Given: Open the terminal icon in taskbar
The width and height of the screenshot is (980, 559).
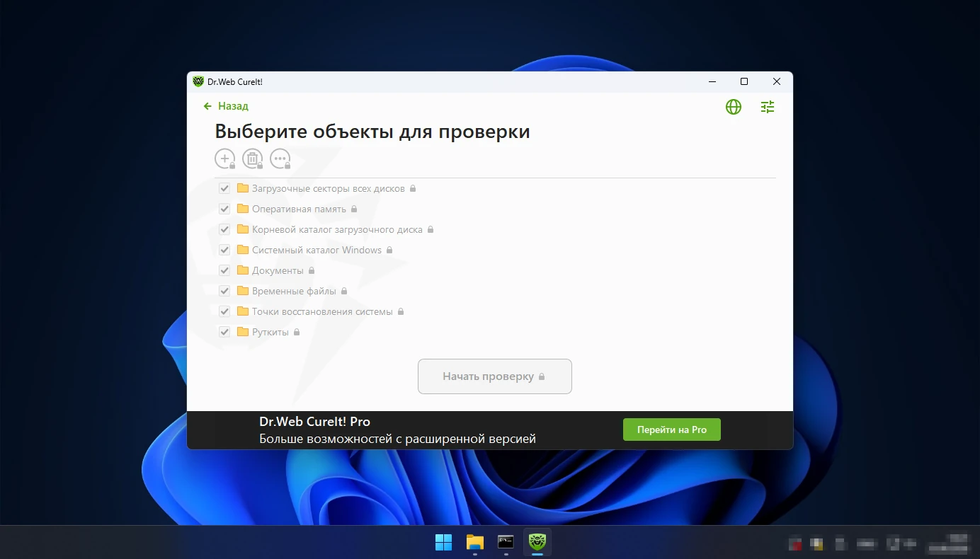Looking at the screenshot, I should coord(506,542).
